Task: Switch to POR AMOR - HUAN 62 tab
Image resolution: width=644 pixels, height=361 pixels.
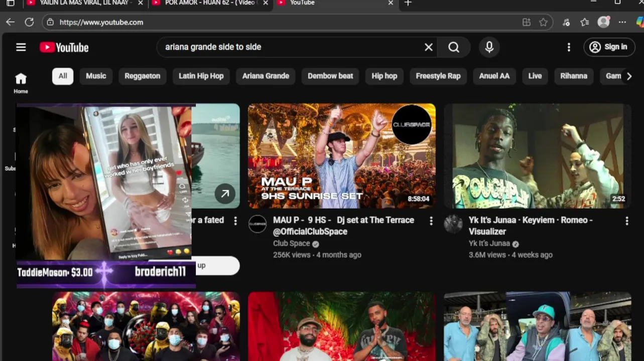Action: pos(210,3)
